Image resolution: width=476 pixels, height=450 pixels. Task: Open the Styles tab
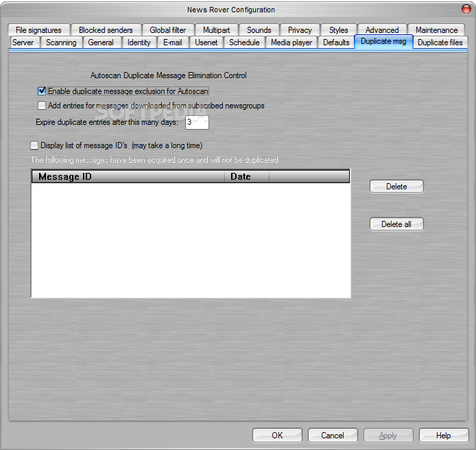pos(339,30)
